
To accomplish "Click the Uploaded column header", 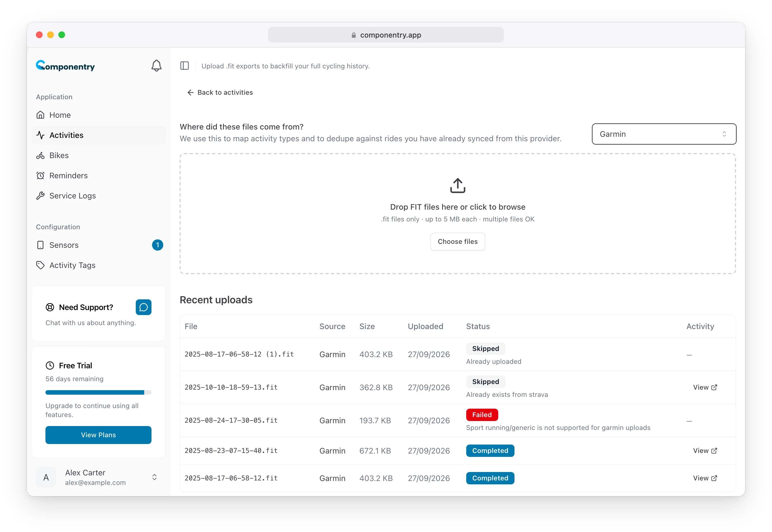I will click(x=425, y=326).
